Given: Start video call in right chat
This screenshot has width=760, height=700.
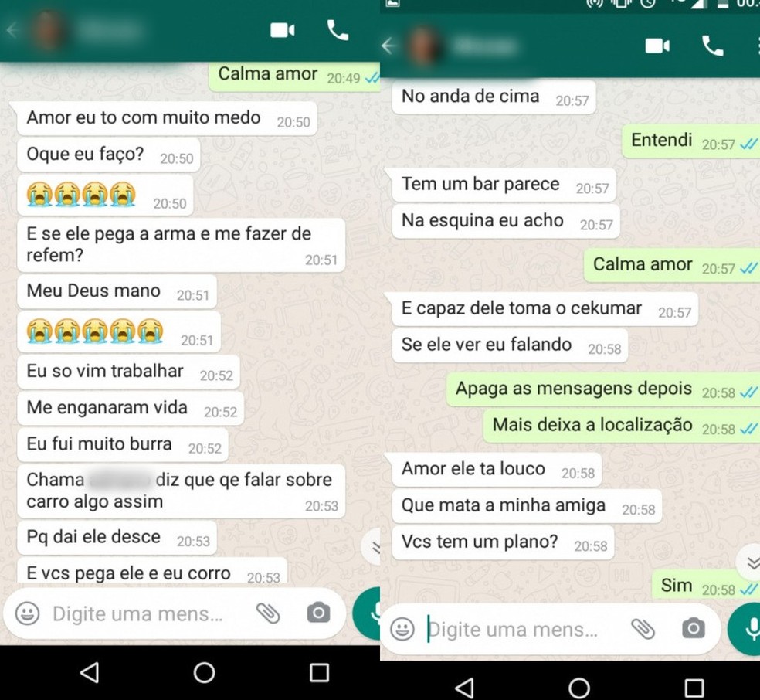Looking at the screenshot, I should (x=657, y=46).
